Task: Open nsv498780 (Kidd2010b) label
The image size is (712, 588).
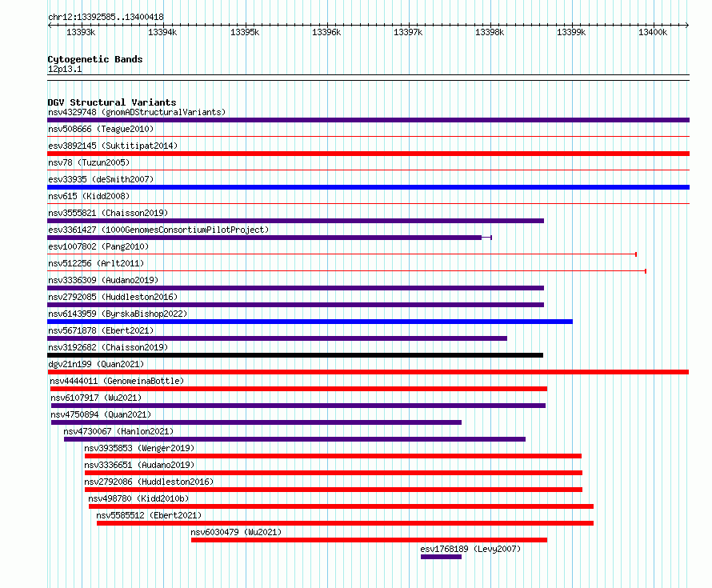Action: pyautogui.click(x=138, y=498)
